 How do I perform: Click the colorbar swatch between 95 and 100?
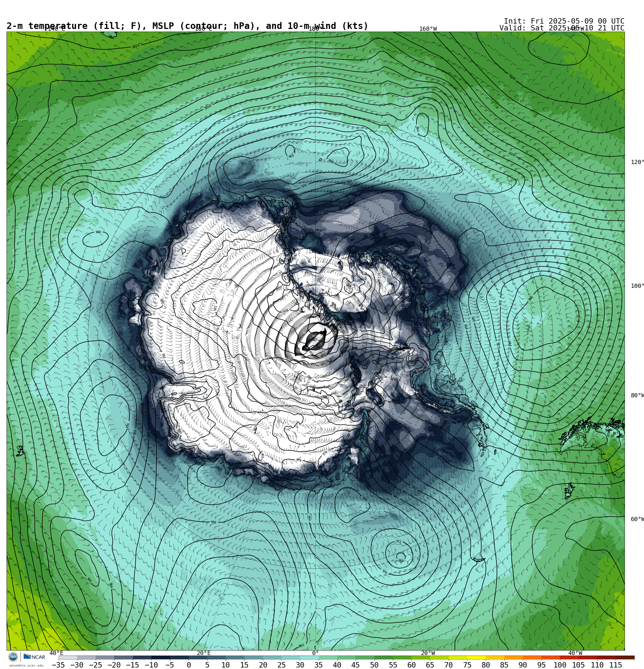pos(550,657)
